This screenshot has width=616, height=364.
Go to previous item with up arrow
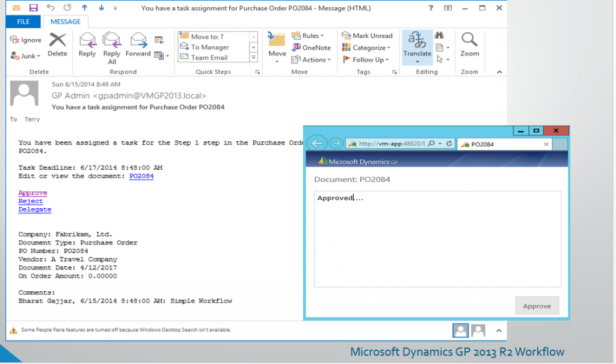coord(84,7)
